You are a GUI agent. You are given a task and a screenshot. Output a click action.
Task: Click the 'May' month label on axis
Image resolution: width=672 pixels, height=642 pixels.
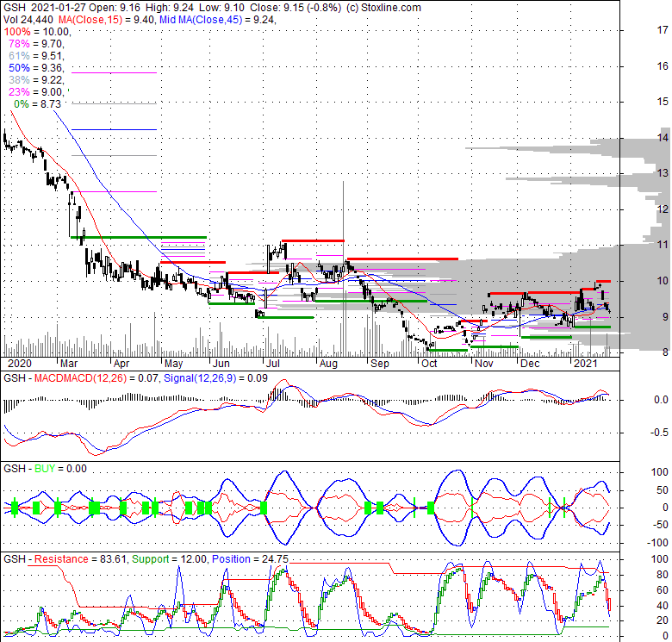(173, 364)
